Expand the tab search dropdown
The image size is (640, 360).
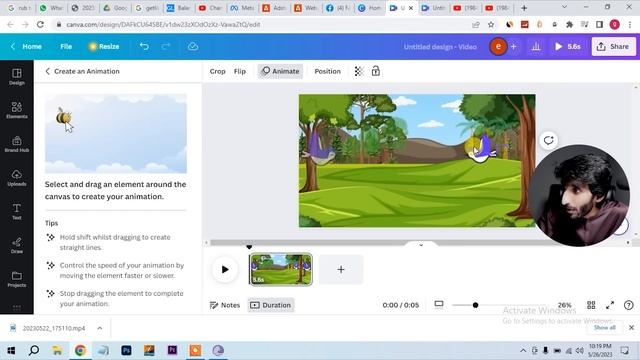coord(564,7)
